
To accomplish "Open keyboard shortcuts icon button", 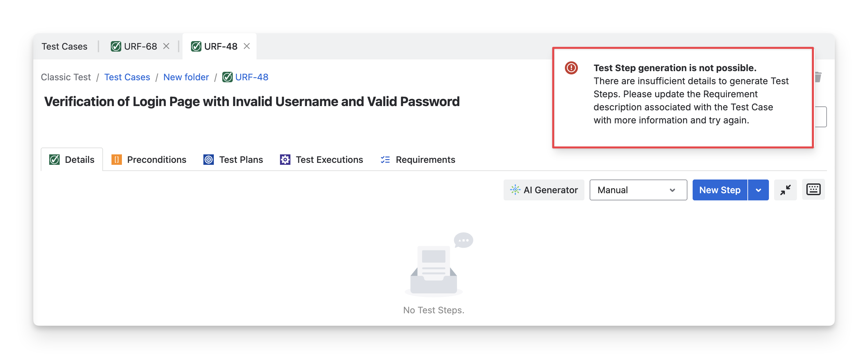I will pos(813,190).
